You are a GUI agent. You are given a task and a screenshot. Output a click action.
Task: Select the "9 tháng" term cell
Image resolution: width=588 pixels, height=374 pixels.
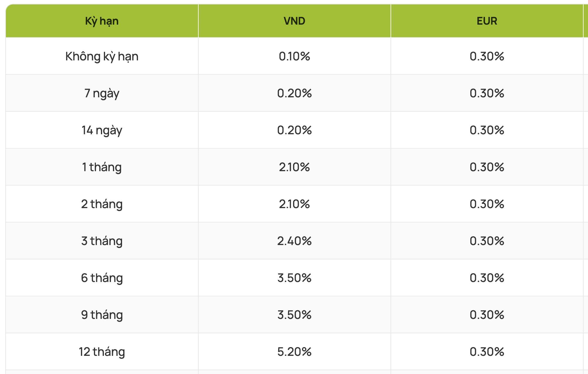coord(102,315)
